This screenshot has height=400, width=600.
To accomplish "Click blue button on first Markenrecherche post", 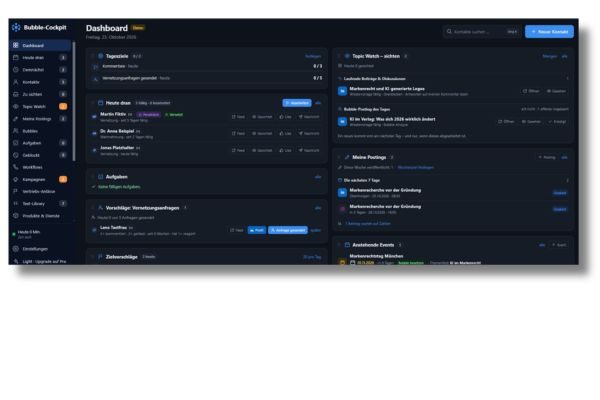I will (x=560, y=193).
